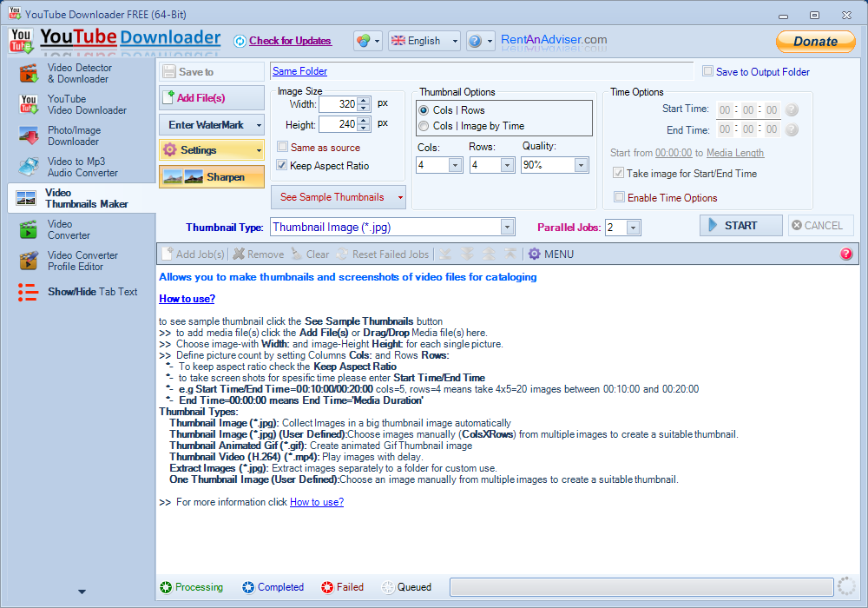The image size is (868, 608).
Task: Open the English language dropdown
Action: 424,41
